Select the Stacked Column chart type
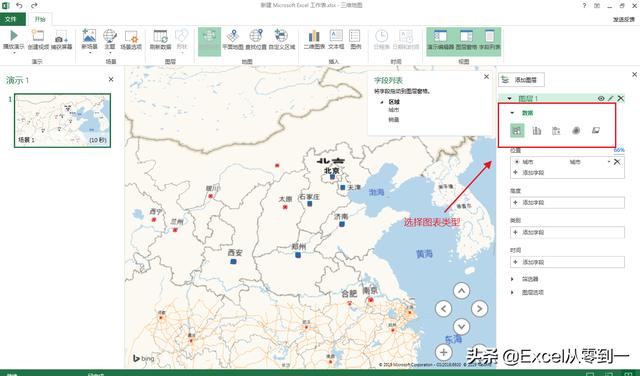The image size is (640, 376). tap(517, 131)
